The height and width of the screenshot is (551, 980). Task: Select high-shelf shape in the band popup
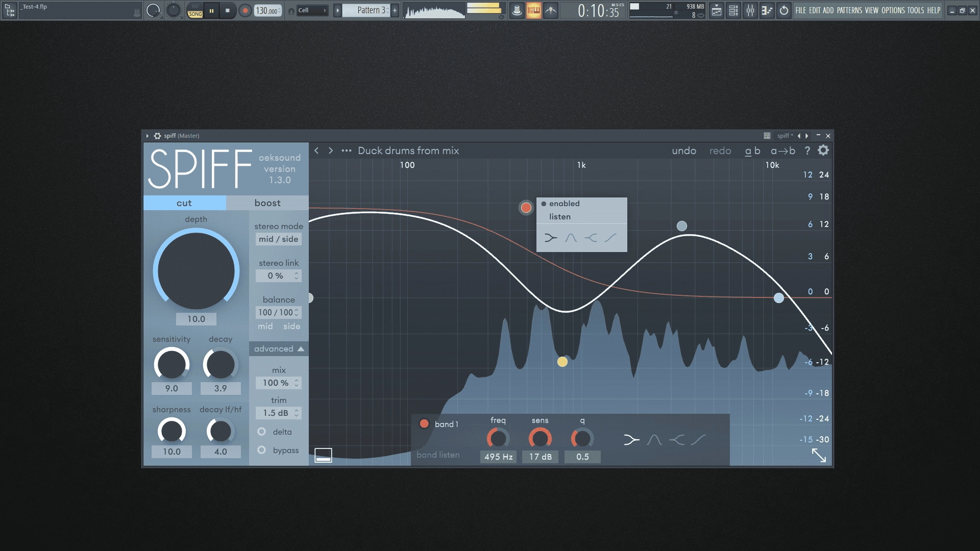coord(591,238)
